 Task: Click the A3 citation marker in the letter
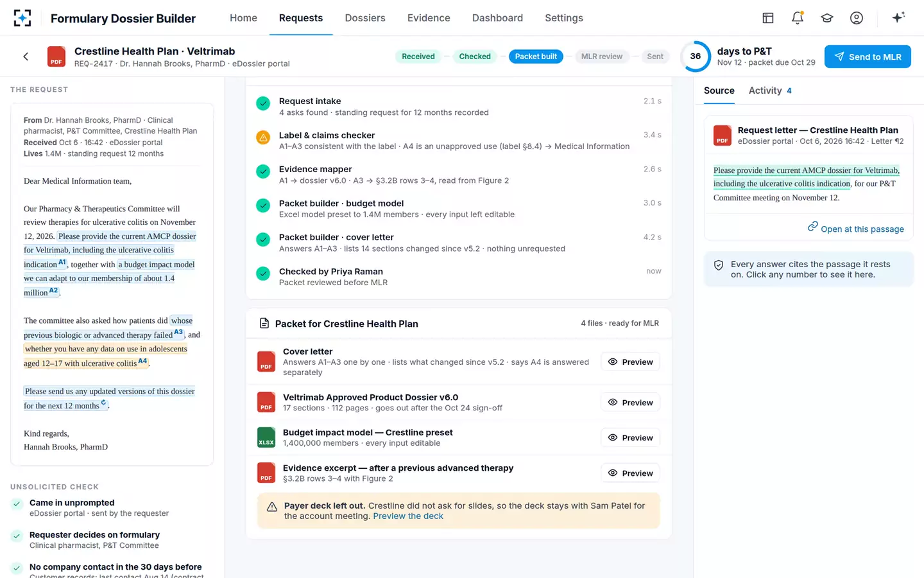tap(178, 332)
